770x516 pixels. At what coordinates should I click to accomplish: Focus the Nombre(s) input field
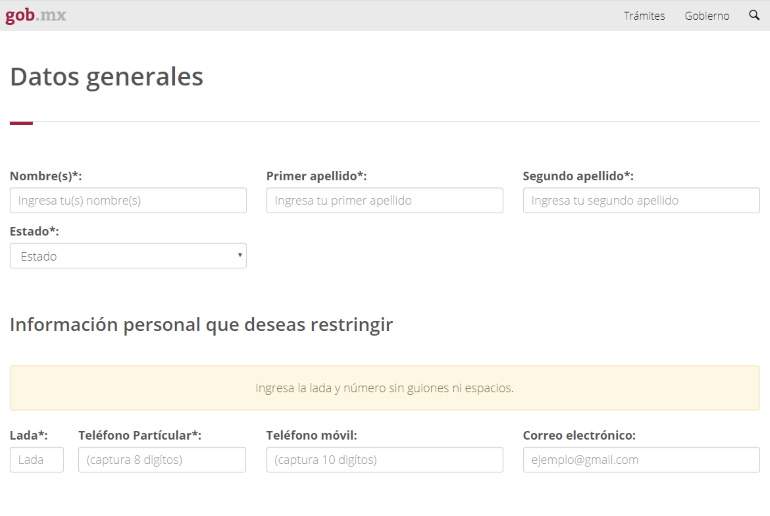tap(128, 200)
